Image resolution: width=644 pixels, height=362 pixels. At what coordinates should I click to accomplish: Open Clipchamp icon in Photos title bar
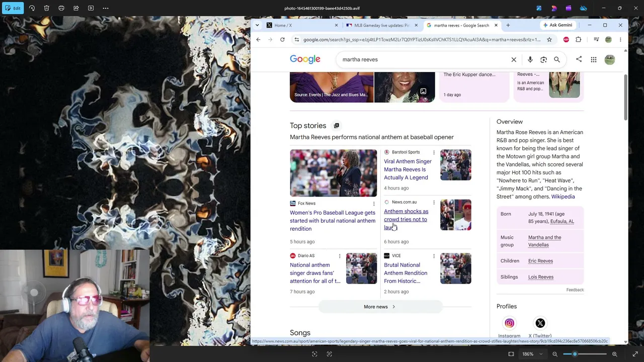(569, 8)
